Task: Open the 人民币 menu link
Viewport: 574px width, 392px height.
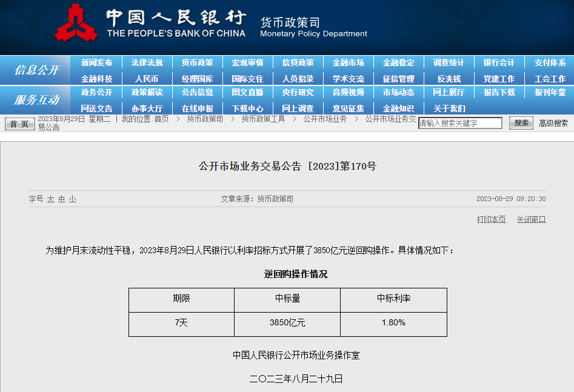Action: point(147,79)
